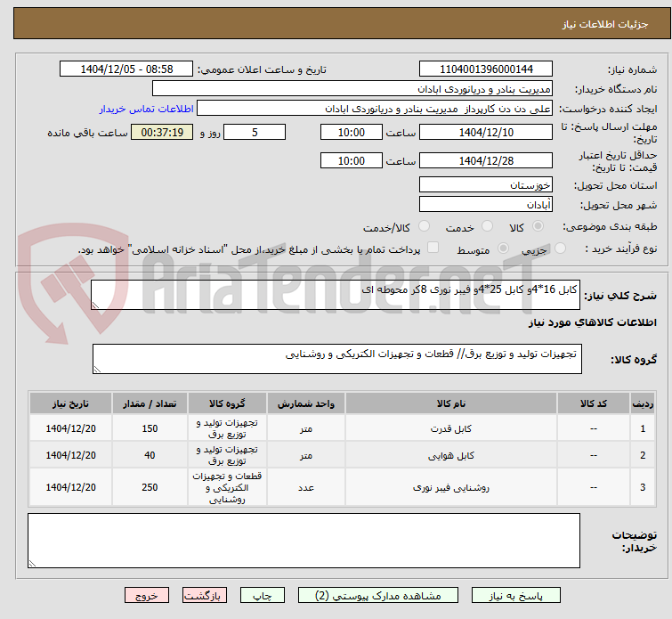Click the کد کالا column header
The width and height of the screenshot is (672, 619).
point(593,403)
